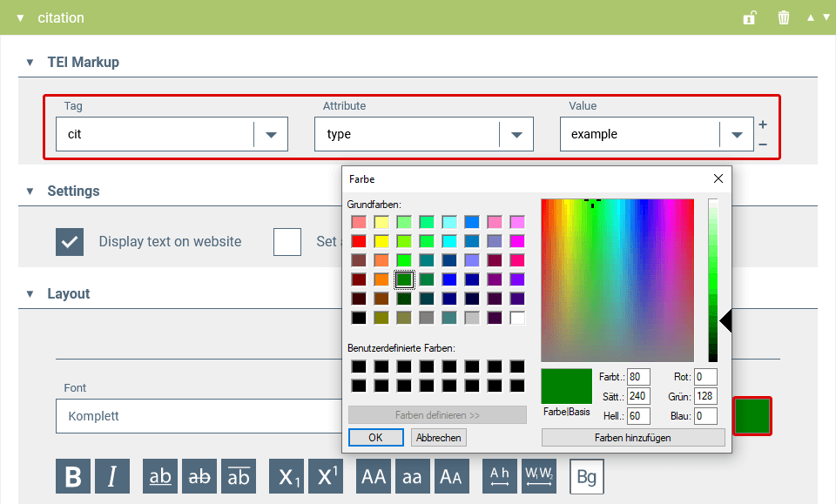Move citation up with the up arrow

810,17
